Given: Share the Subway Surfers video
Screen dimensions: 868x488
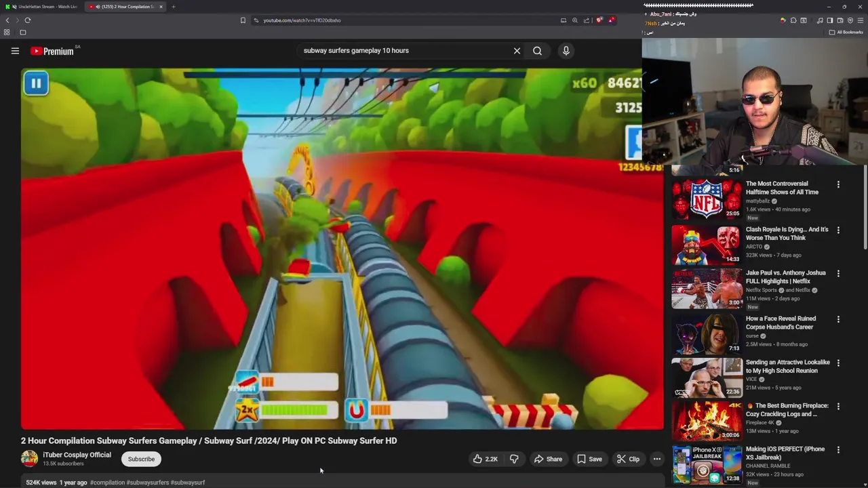Looking at the screenshot, I should tap(548, 459).
